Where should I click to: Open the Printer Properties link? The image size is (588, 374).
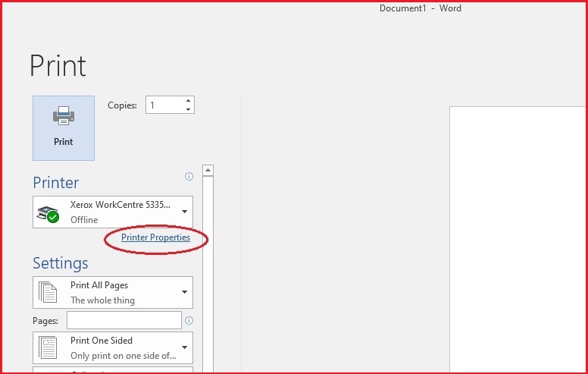(x=155, y=237)
